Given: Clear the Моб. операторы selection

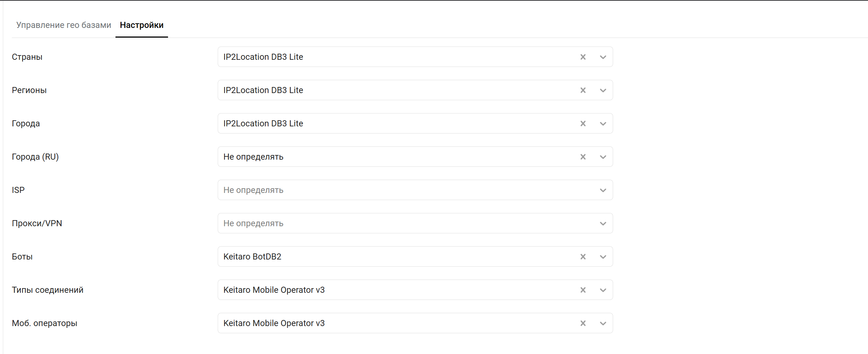Looking at the screenshot, I should click(x=583, y=323).
